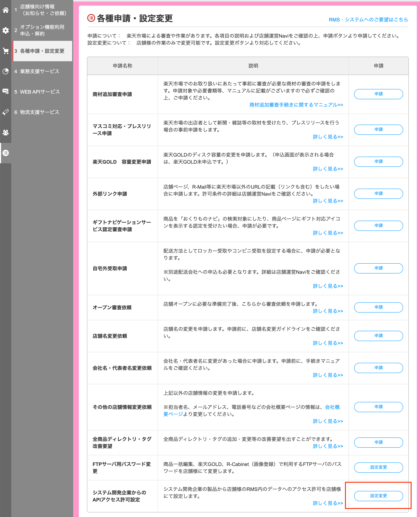Click the gear settings sidebar icon
The image size is (420, 517).
coord(6,30)
